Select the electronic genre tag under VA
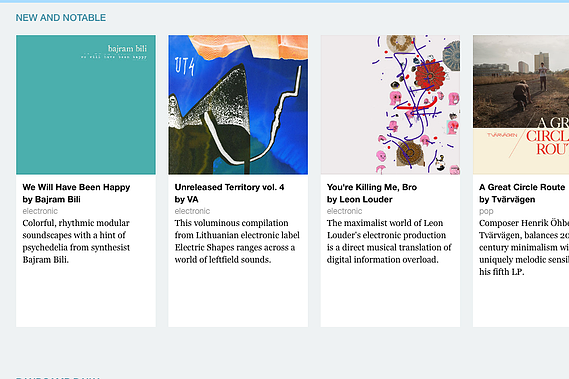569x379 pixels. [x=192, y=211]
